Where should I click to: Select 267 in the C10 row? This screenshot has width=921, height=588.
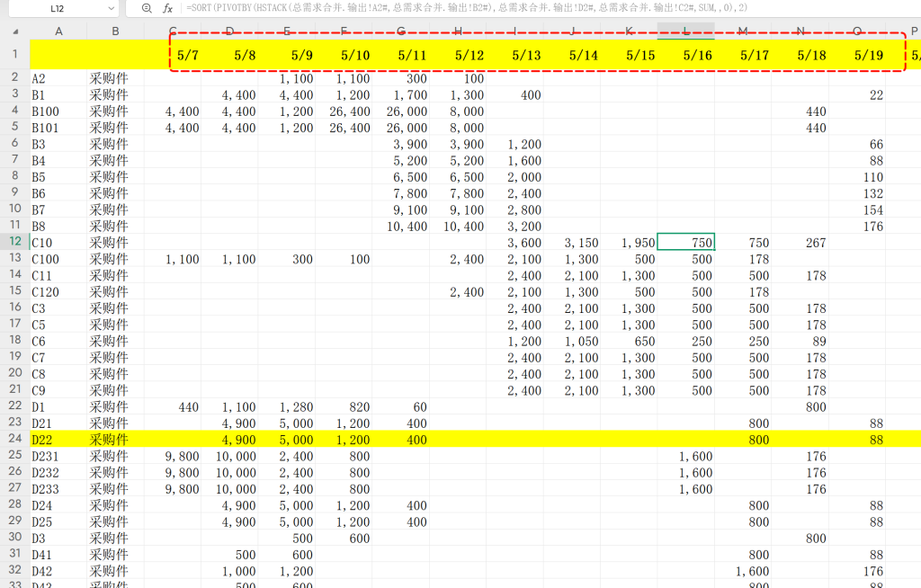(800, 243)
